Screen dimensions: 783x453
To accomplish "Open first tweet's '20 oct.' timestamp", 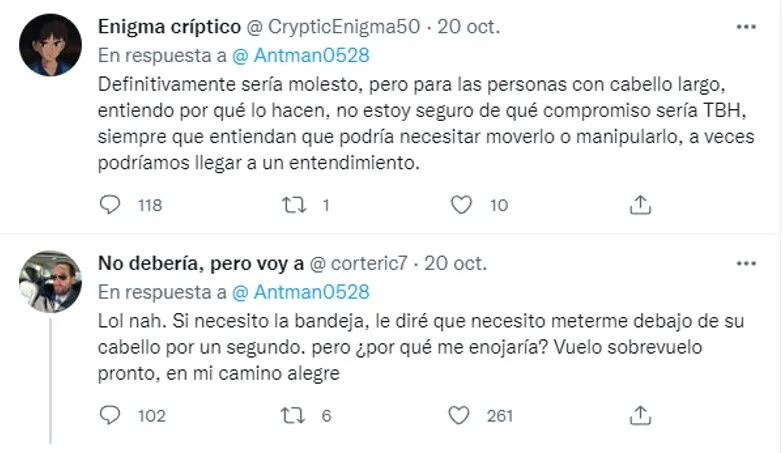I will coord(468,27).
